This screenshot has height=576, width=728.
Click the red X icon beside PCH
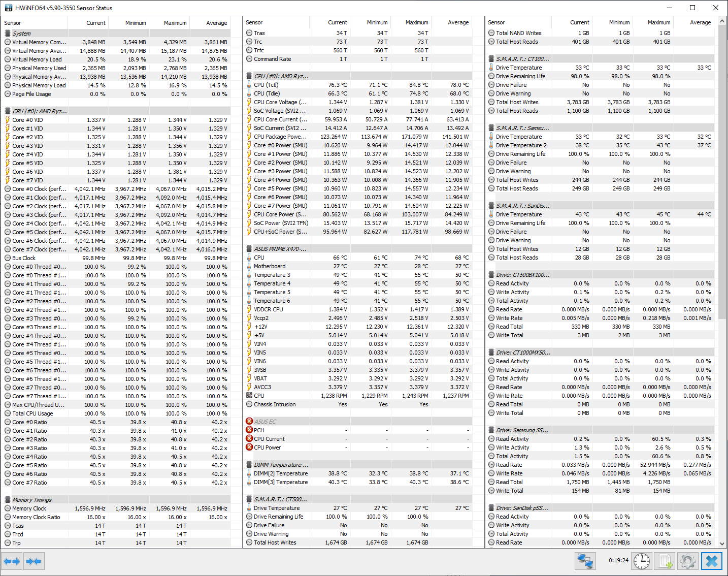(249, 430)
